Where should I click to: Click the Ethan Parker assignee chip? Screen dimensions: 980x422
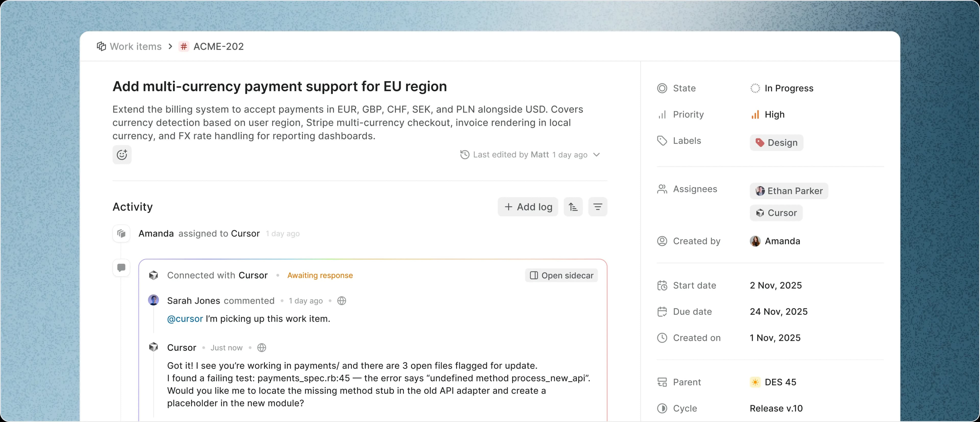point(789,191)
